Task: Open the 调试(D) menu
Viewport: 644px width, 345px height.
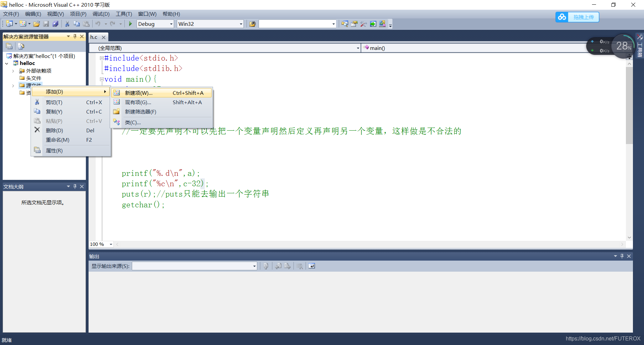Action: click(101, 14)
